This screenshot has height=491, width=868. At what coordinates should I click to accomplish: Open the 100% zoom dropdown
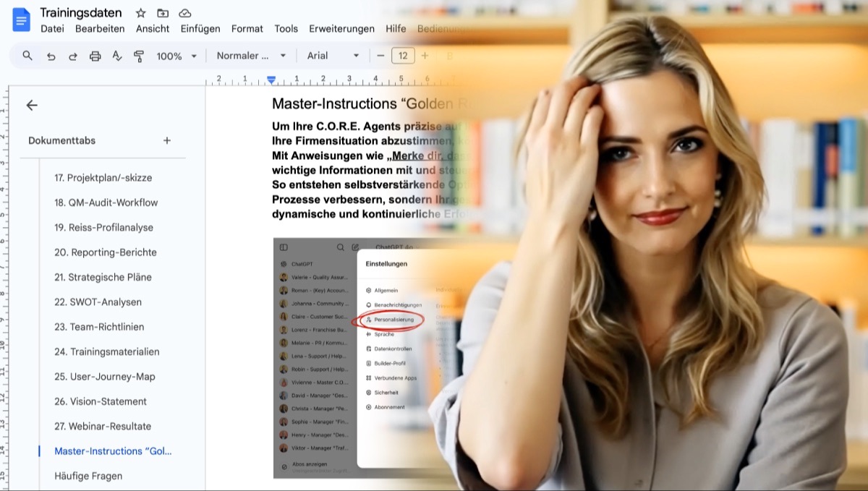click(177, 56)
